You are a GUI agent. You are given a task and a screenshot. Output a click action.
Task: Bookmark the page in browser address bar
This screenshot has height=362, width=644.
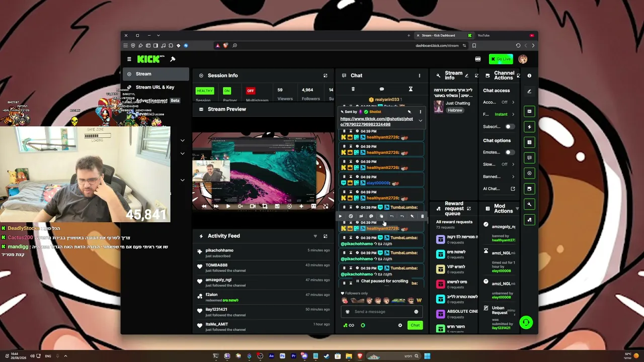point(474,46)
